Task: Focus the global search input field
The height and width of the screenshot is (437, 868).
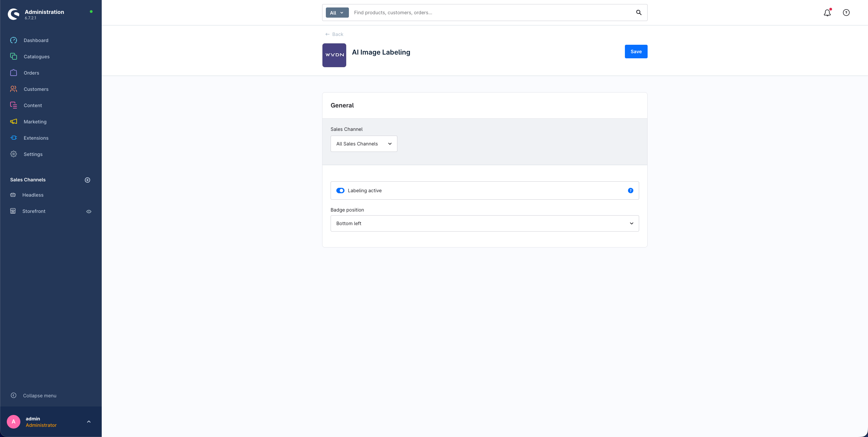Action: (492, 13)
